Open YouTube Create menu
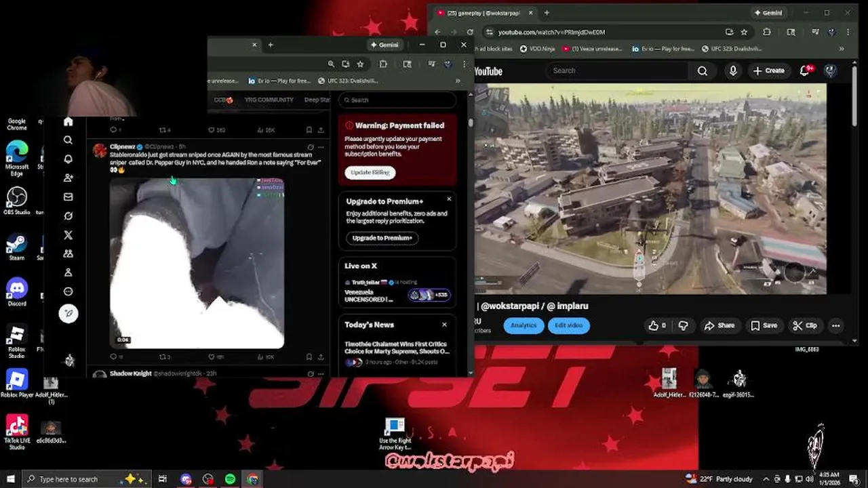The height and width of the screenshot is (488, 868). pyautogui.click(x=768, y=70)
